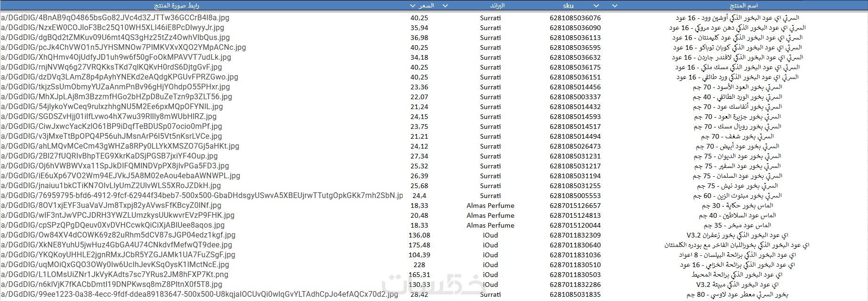The width and height of the screenshot is (868, 301).
Task: Select SKU cell 6287015126657
Action: 575,206
